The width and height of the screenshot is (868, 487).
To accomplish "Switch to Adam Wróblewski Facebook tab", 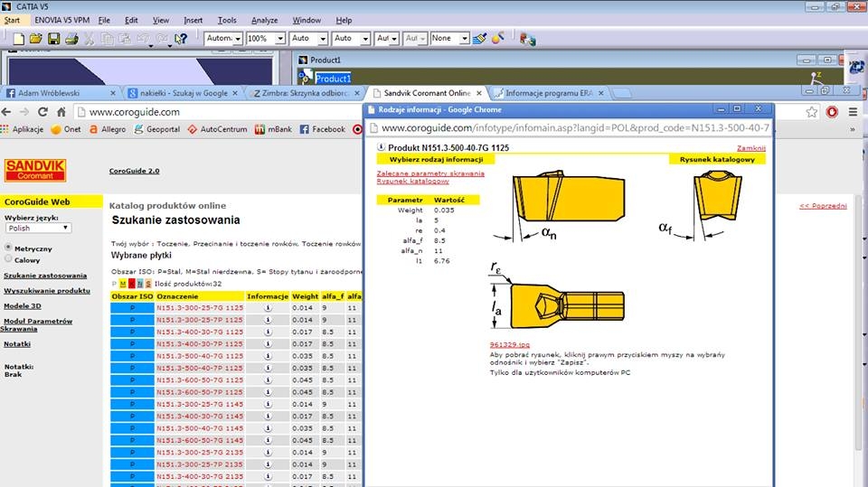I will 60,93.
